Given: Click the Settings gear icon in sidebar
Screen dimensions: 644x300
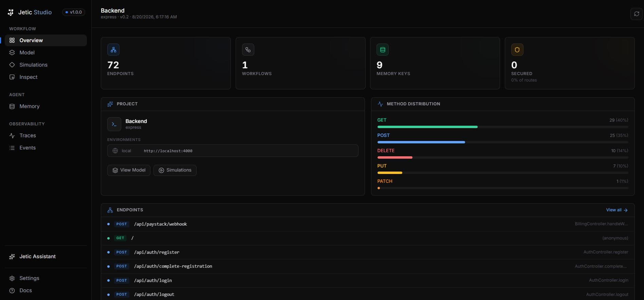Looking at the screenshot, I should coord(12,278).
